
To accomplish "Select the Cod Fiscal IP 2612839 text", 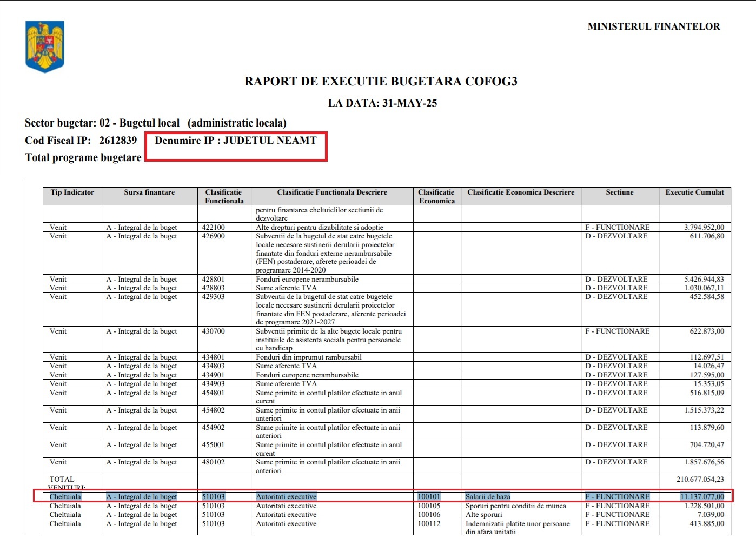I will click(x=81, y=141).
